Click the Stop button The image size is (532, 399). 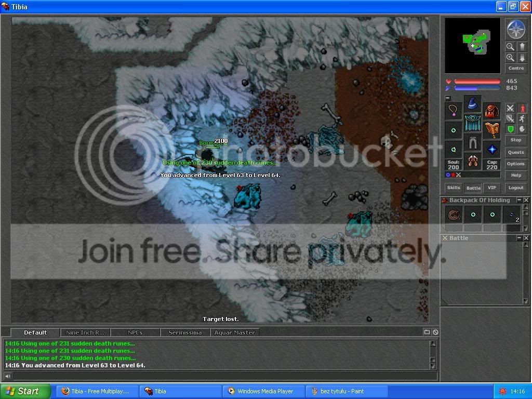point(516,140)
